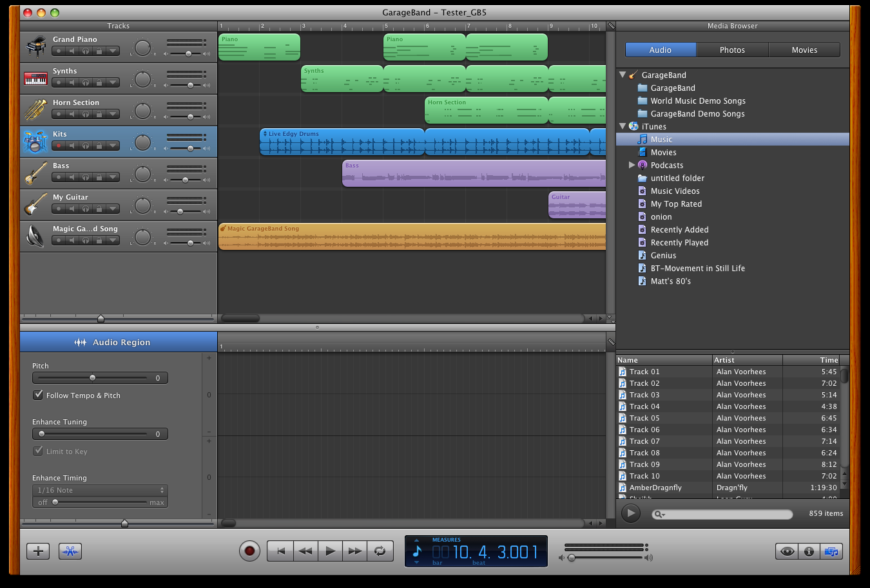
Task: Select GarageBand Demo Songs folder
Action: (697, 113)
